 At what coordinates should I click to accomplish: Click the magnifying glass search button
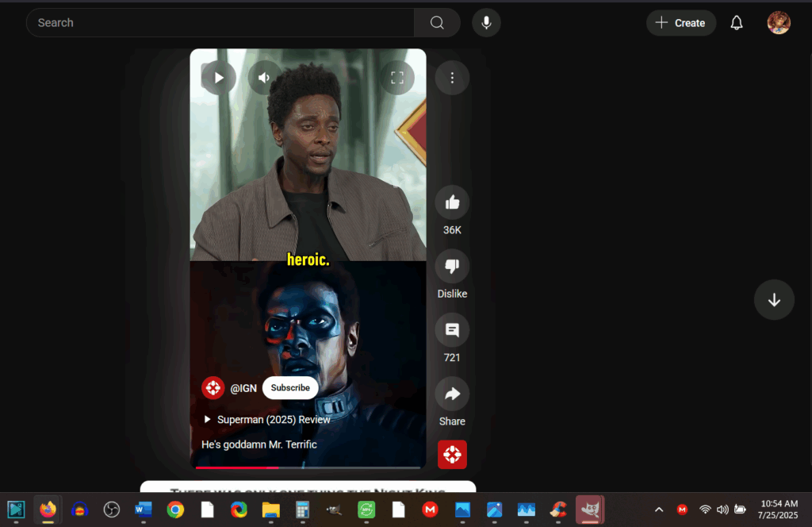point(437,23)
